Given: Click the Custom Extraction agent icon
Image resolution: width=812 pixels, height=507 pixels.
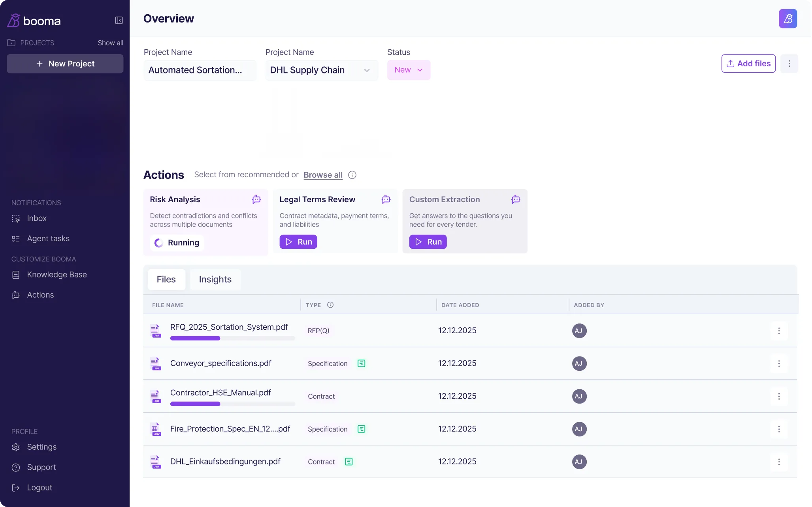Looking at the screenshot, I should pyautogui.click(x=515, y=199).
